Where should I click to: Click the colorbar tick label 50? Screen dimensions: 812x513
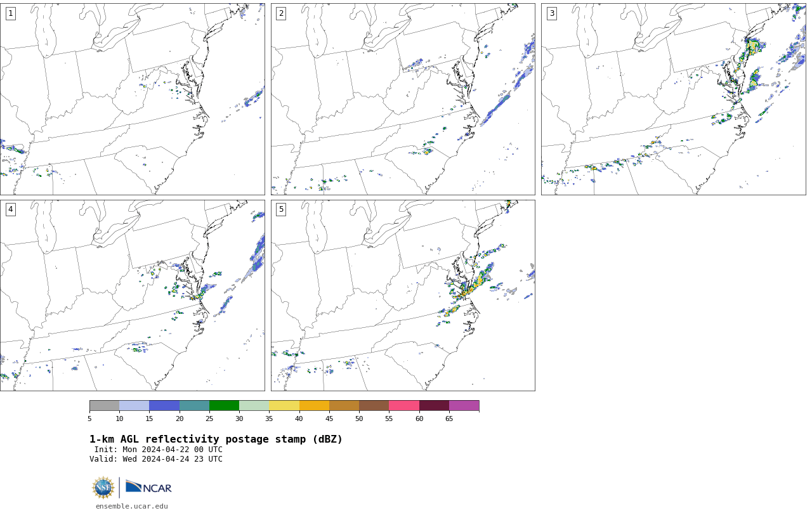coord(359,419)
